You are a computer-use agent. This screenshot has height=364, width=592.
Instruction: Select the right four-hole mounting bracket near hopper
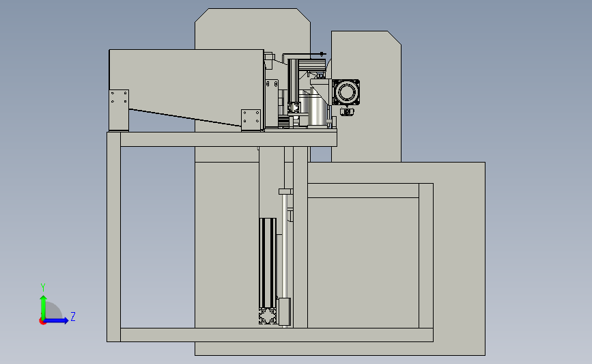pos(251,120)
